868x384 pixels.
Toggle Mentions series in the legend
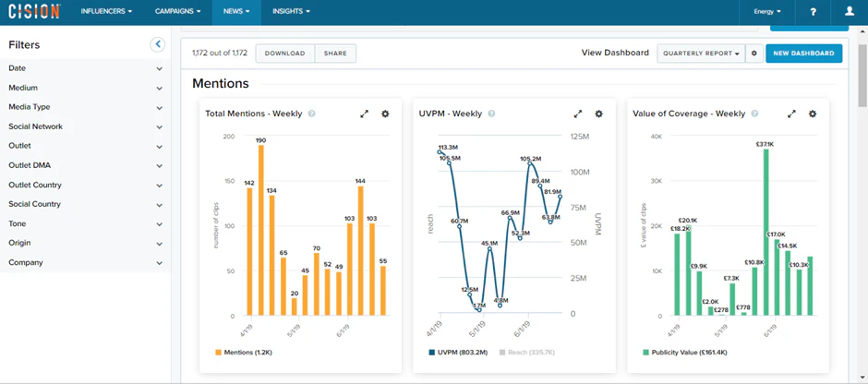click(243, 353)
